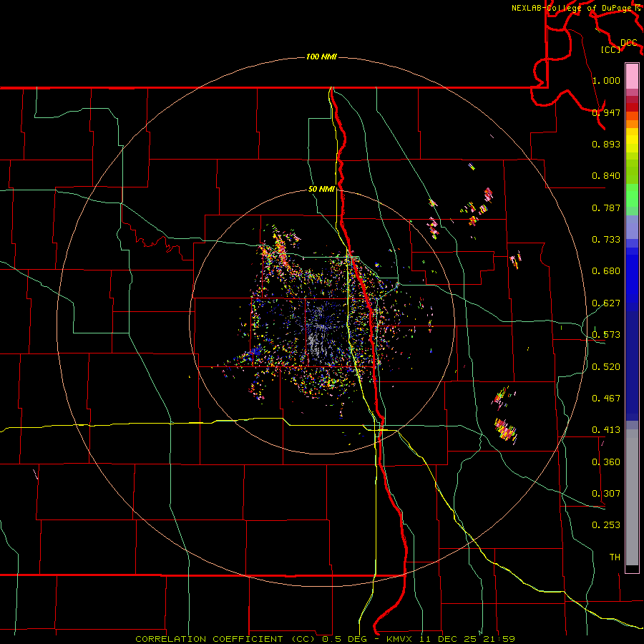Screen dimensions: 644x644
Task: Click the 0.307 legend value
Action: pyautogui.click(x=606, y=494)
